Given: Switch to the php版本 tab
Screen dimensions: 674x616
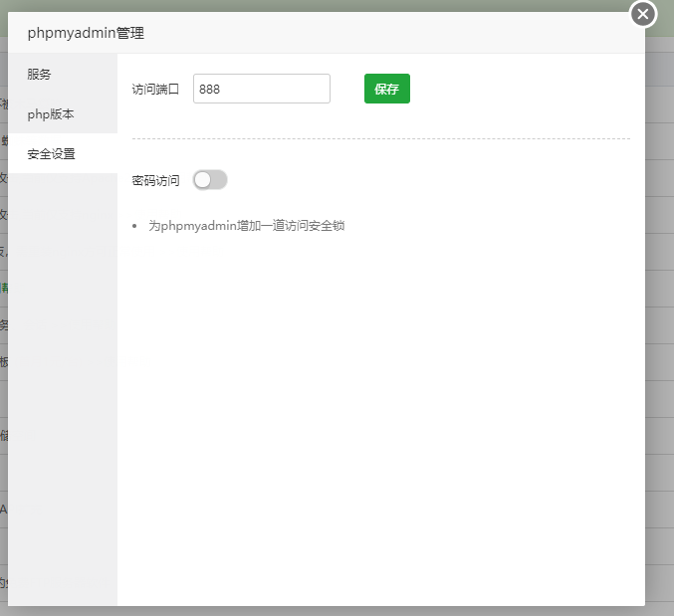Looking at the screenshot, I should coord(63,113).
